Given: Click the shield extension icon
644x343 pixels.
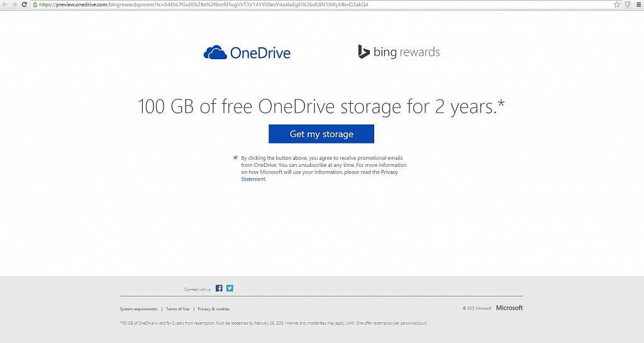Looking at the screenshot, I should (x=628, y=4).
